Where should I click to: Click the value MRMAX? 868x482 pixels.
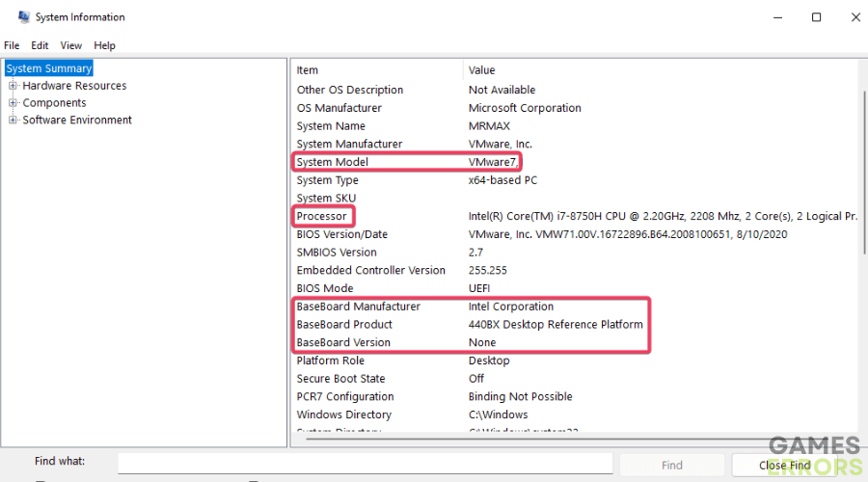pyautogui.click(x=489, y=126)
